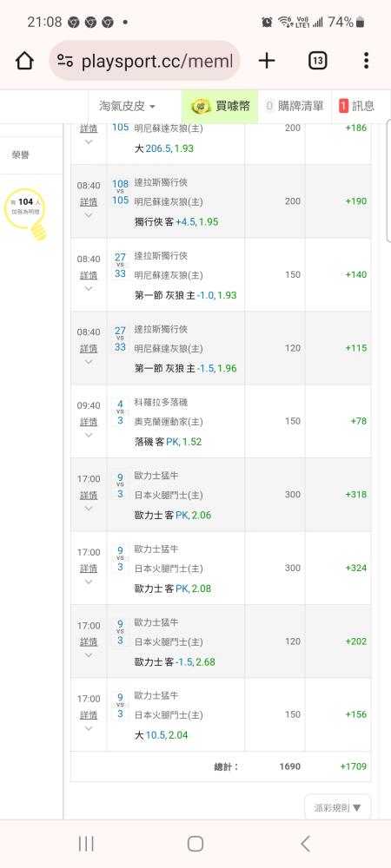Image resolution: width=391 pixels, height=868 pixels.
Task: Open the 購牌清單 tab
Action: (x=295, y=106)
